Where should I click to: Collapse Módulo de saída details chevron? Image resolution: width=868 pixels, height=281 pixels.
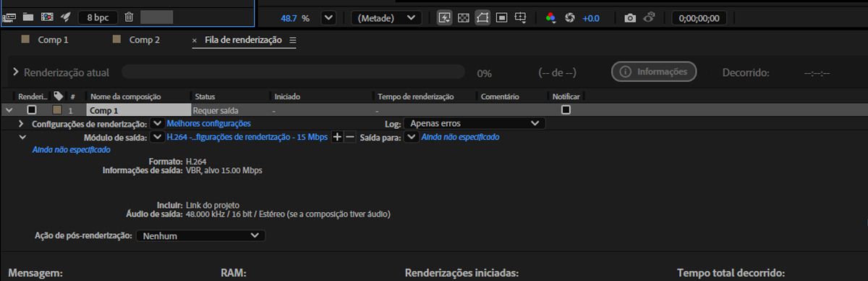(x=22, y=137)
